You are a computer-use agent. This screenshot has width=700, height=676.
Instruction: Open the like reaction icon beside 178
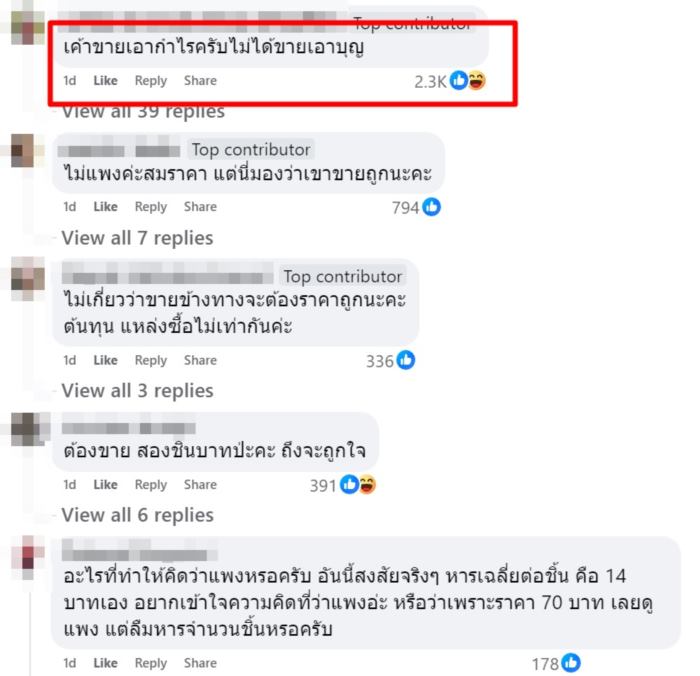[571, 663]
